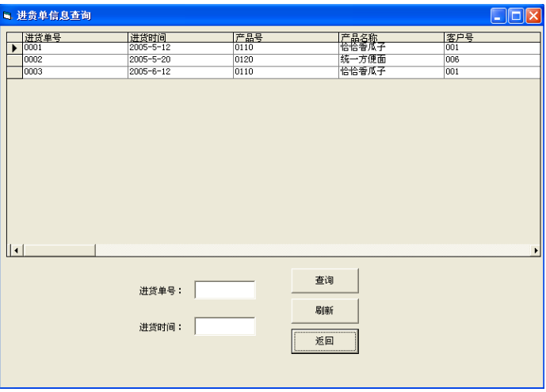Maximize the 进货单信息查询 window

tap(516, 16)
